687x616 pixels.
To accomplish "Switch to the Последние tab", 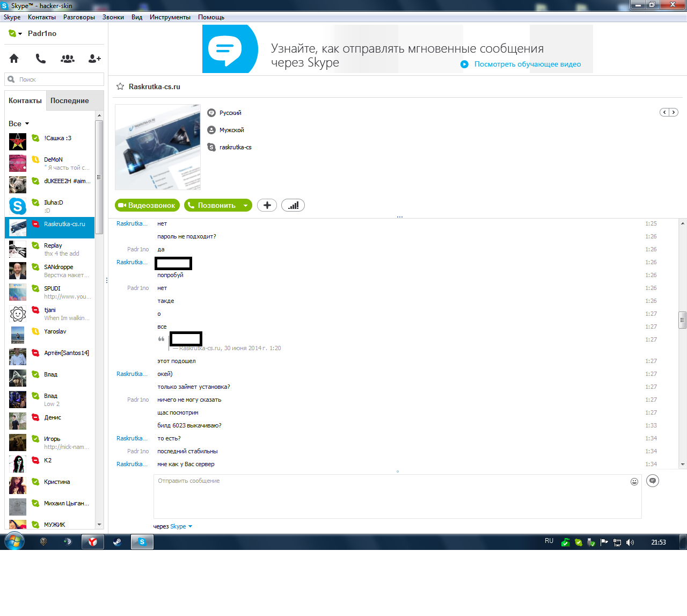I will [x=70, y=100].
